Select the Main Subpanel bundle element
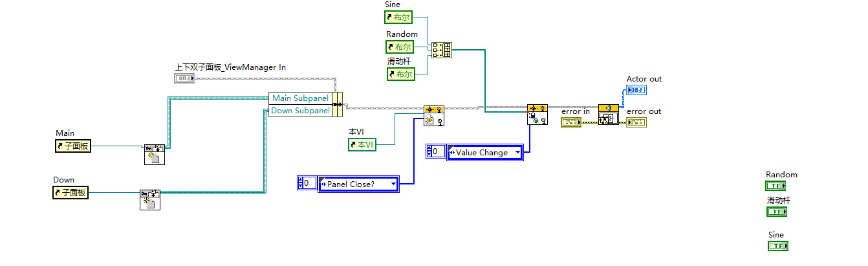Screen dimensions: 868x266 tap(300, 98)
